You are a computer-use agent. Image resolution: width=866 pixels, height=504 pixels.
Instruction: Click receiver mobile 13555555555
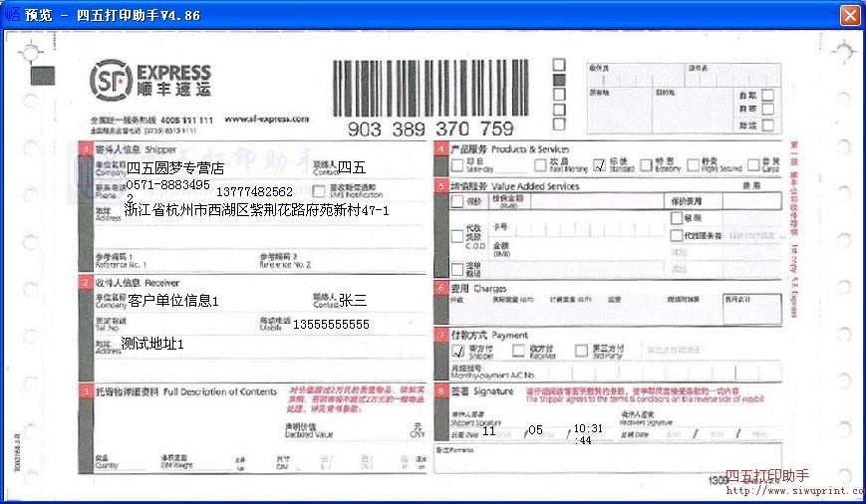[331, 325]
